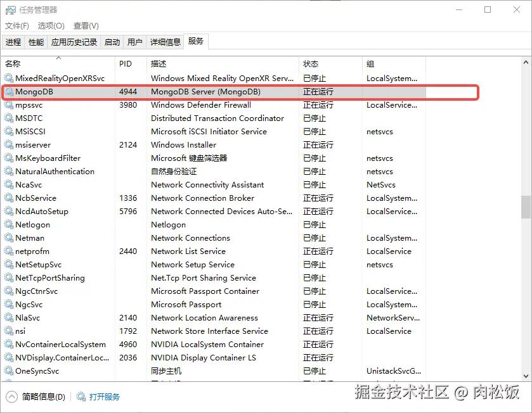Click the netprofm service gear icon

tap(9, 251)
